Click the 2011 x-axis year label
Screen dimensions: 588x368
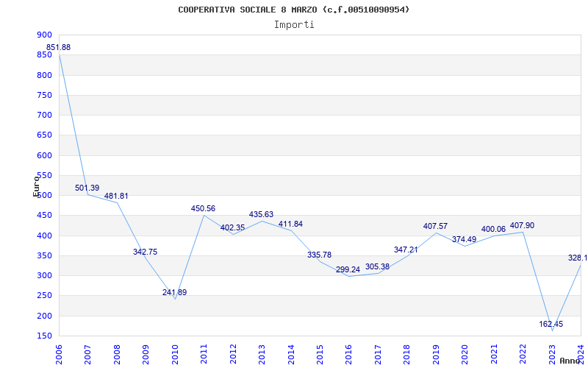(x=204, y=354)
